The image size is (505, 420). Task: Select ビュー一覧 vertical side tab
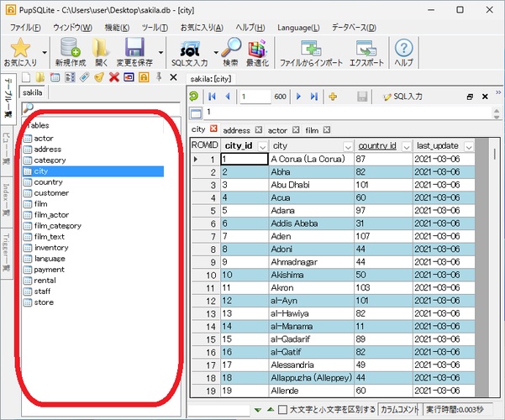coord(6,149)
